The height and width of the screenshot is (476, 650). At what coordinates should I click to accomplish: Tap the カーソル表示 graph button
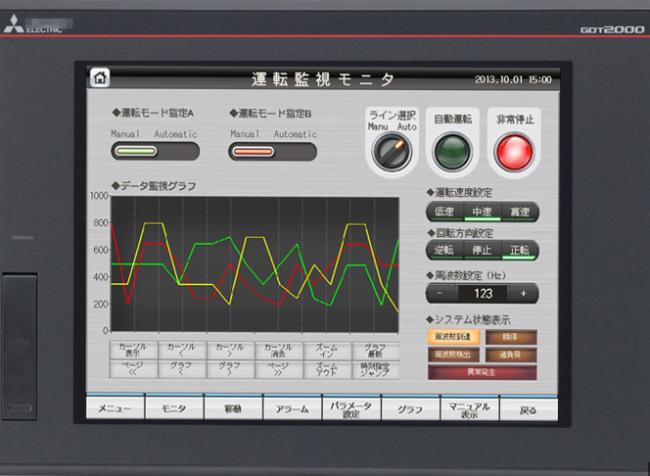pos(133,350)
